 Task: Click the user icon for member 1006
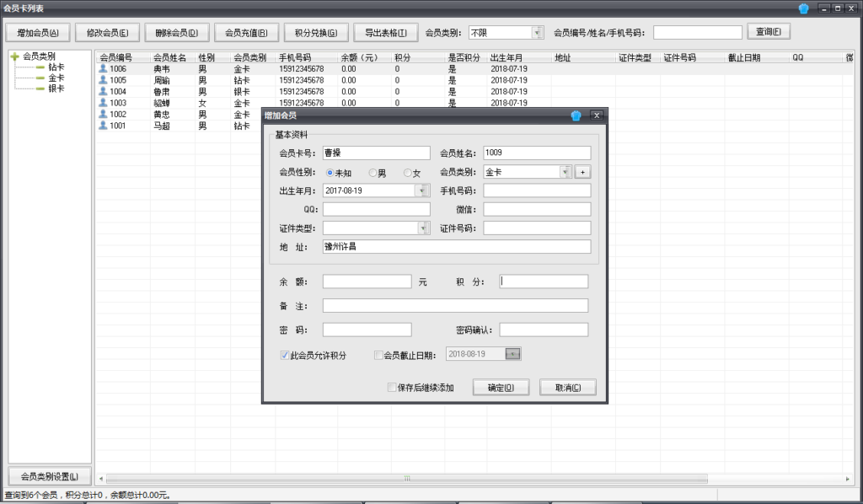pos(103,68)
